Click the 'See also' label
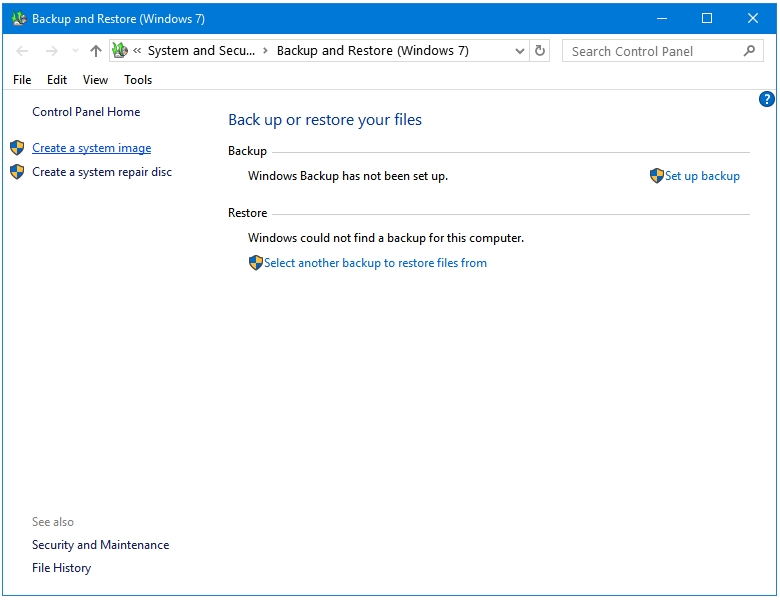780x601 pixels. [x=53, y=522]
